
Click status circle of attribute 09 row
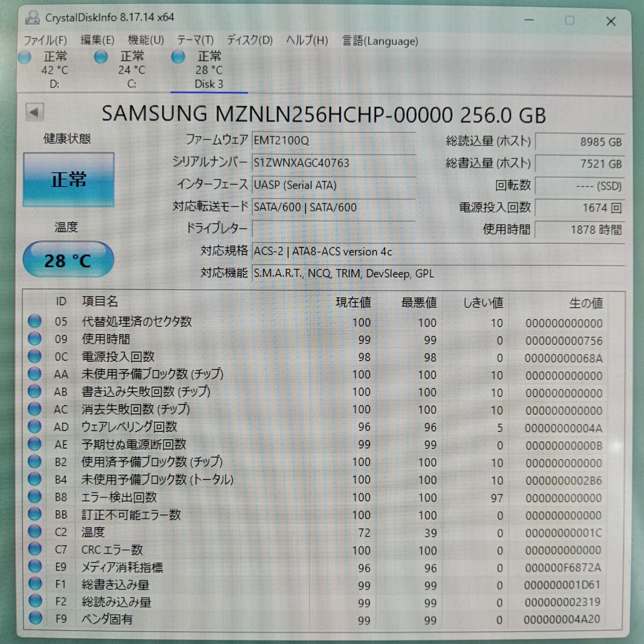35,339
